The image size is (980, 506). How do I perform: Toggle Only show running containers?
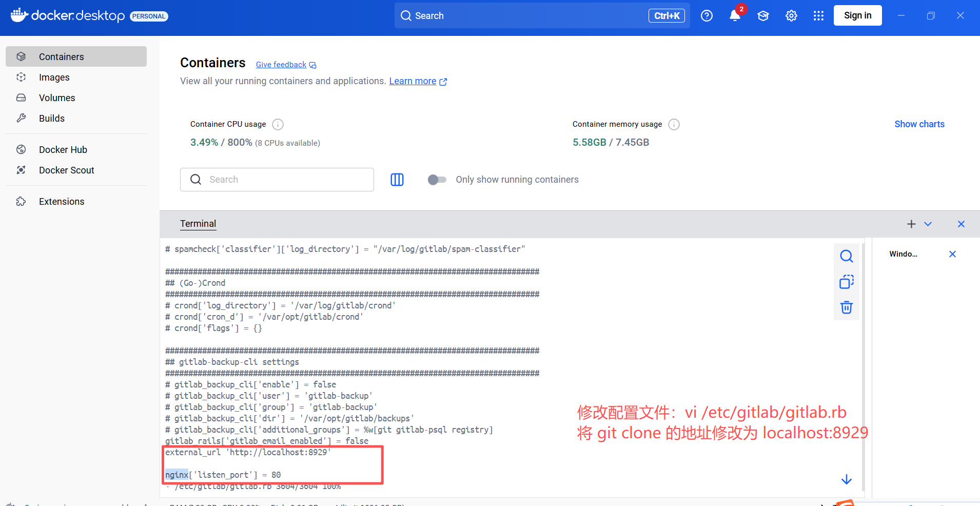[437, 180]
